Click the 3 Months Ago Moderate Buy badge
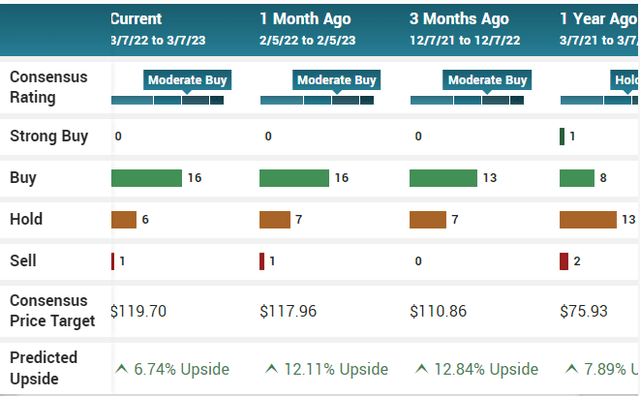Screen dimensions: 640x396 (487, 80)
